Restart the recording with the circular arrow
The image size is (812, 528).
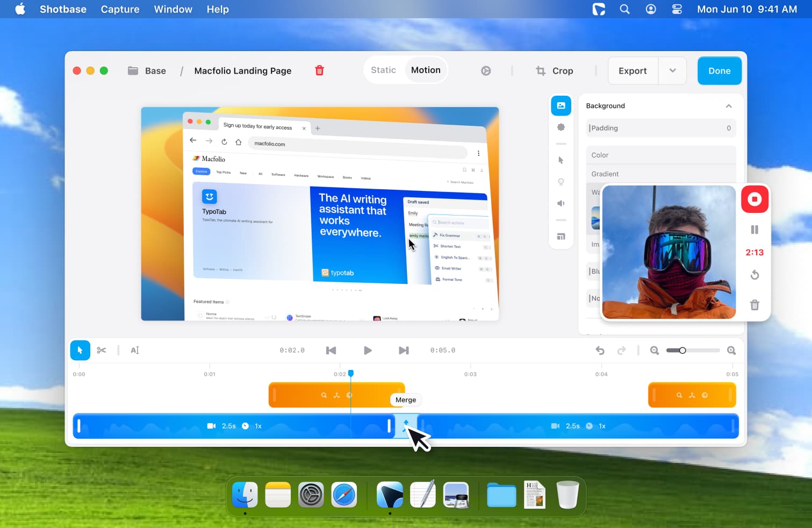[x=754, y=275]
